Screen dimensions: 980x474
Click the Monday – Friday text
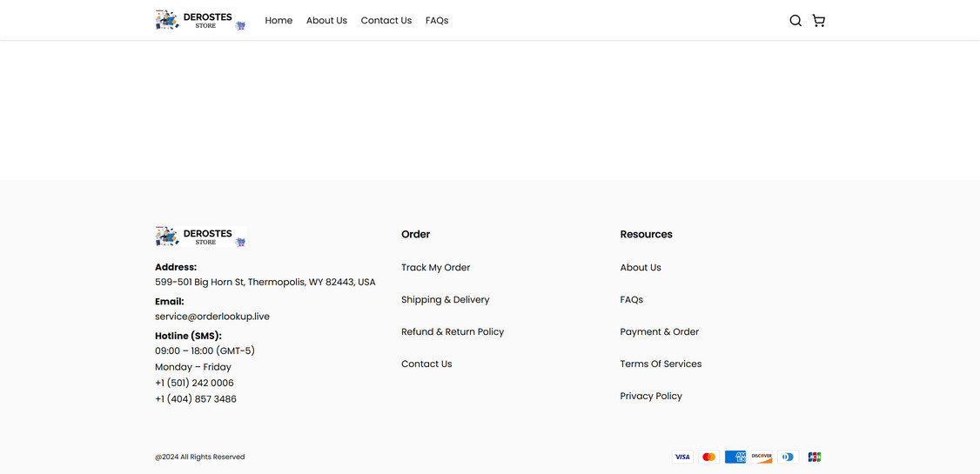(x=193, y=367)
